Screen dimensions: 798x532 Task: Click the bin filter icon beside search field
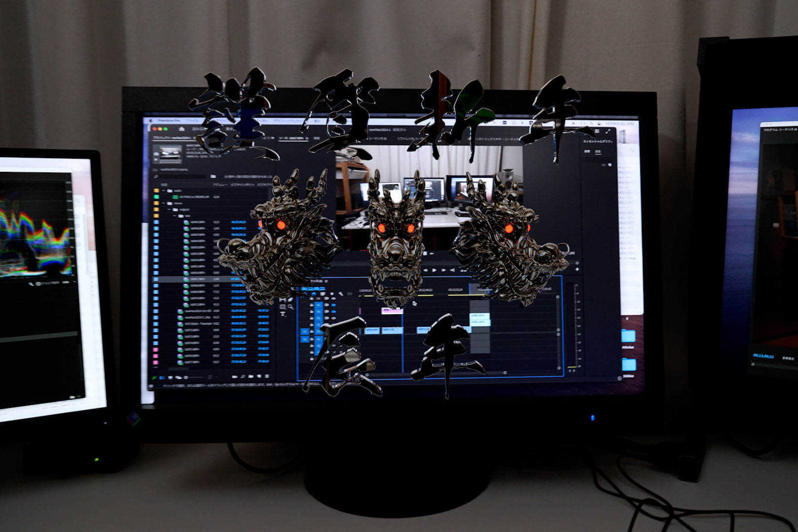click(213, 176)
